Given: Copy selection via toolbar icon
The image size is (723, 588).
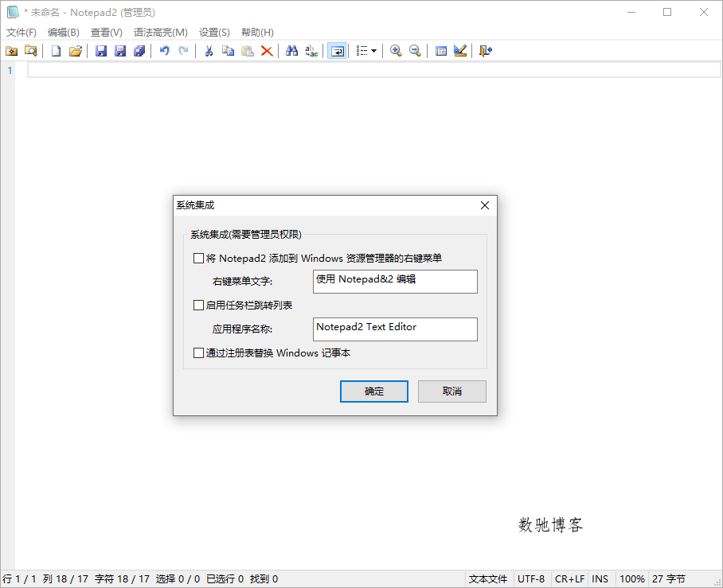Looking at the screenshot, I should [229, 51].
